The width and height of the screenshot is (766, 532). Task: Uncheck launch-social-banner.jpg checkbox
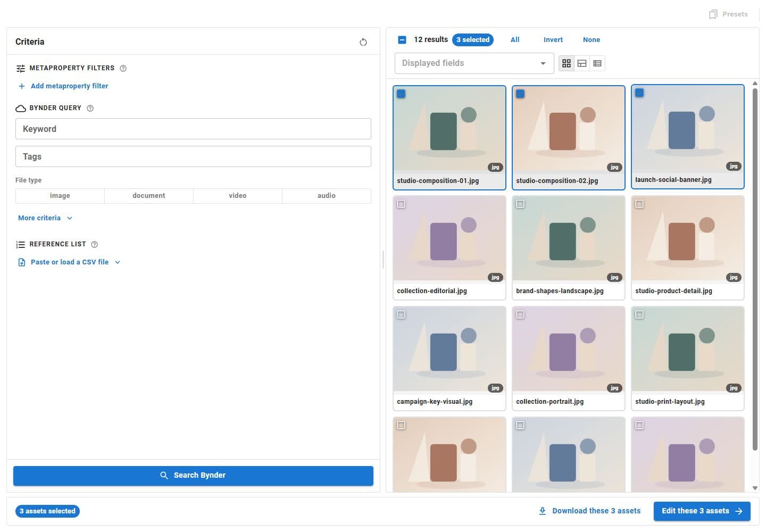639,93
